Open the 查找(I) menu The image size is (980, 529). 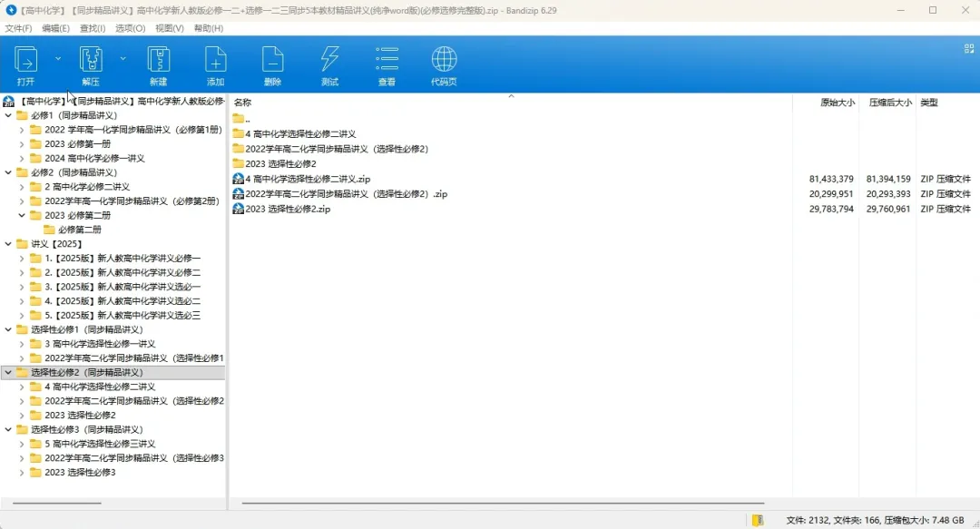[93, 28]
